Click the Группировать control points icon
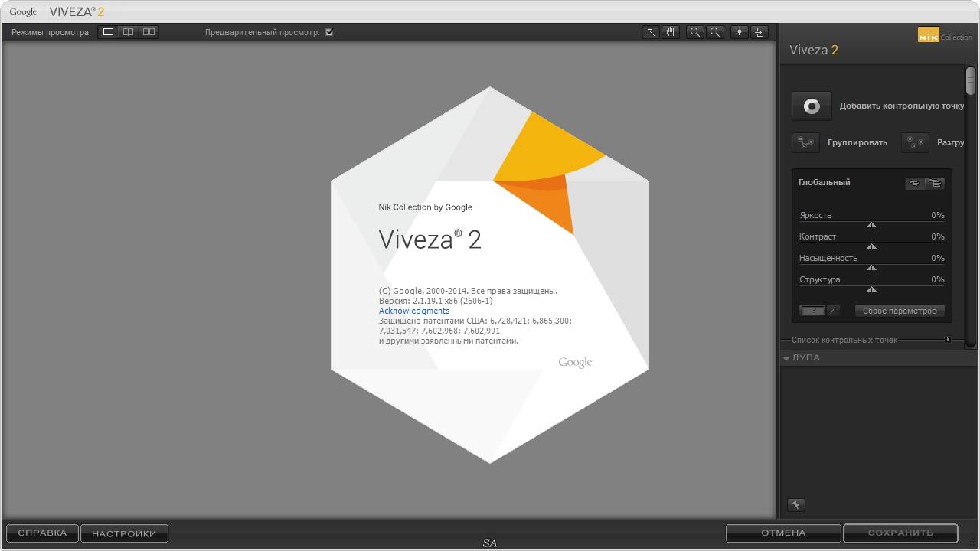The height and width of the screenshot is (551, 980). click(805, 142)
